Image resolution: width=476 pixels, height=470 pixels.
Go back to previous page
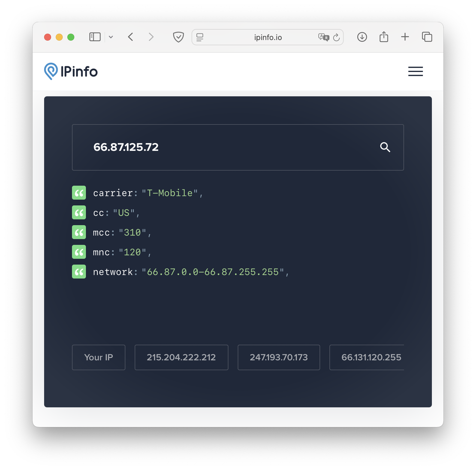tap(131, 37)
